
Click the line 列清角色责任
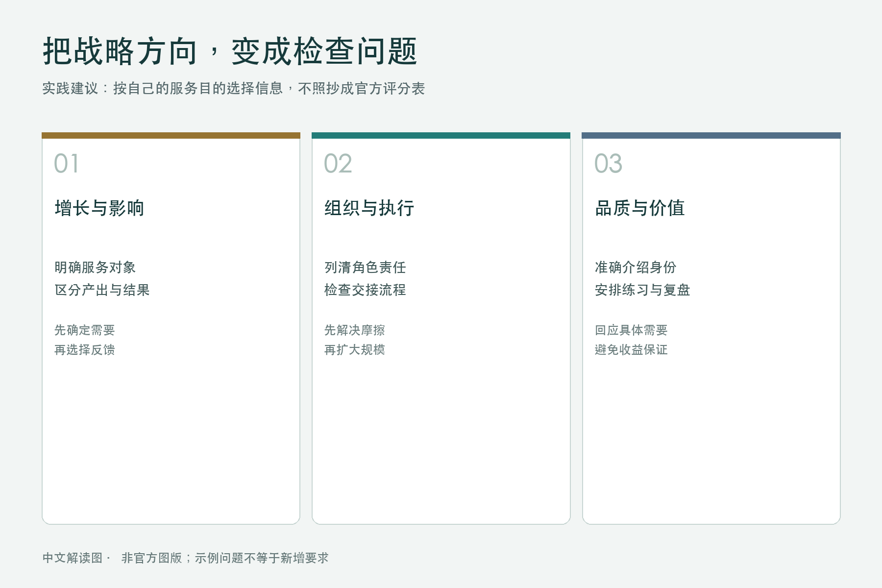tap(365, 268)
